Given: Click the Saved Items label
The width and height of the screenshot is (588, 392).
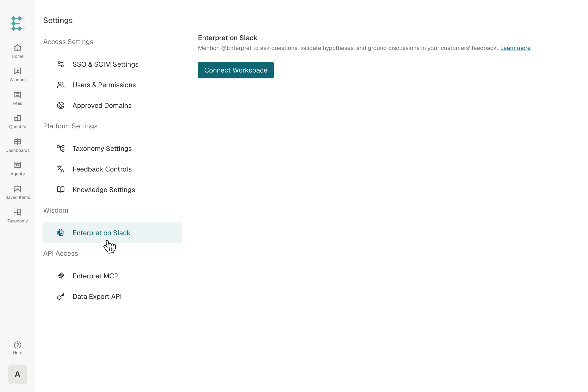Looking at the screenshot, I should point(17,197).
